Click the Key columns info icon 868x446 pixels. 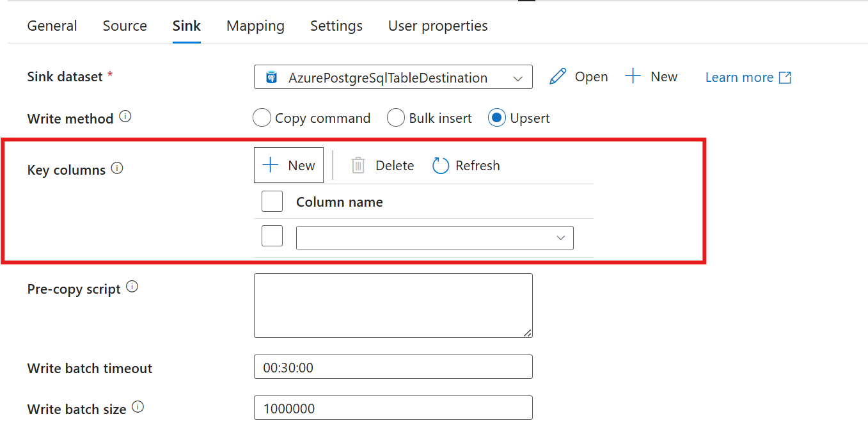(117, 168)
